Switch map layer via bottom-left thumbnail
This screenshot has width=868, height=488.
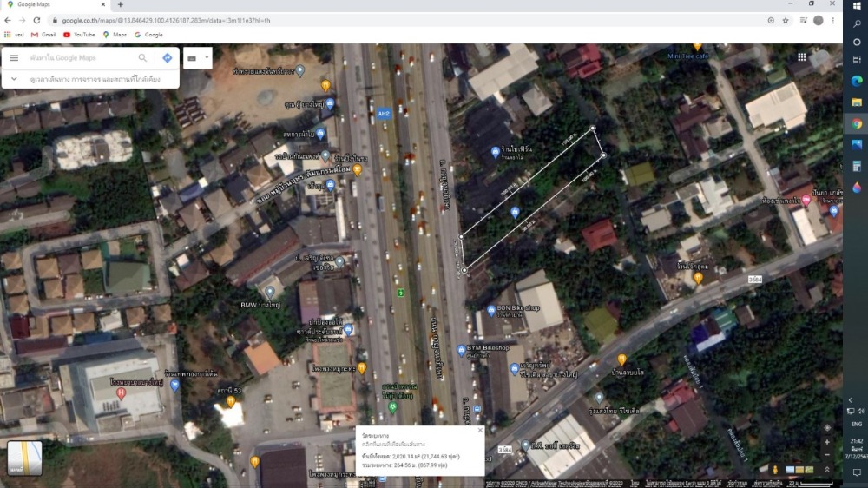24,458
